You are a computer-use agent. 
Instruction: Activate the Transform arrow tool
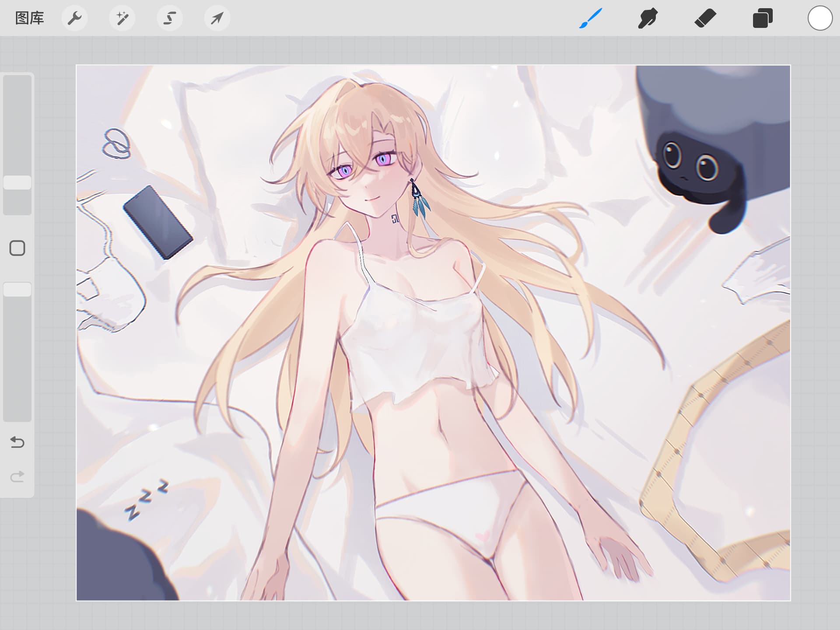coord(217,18)
